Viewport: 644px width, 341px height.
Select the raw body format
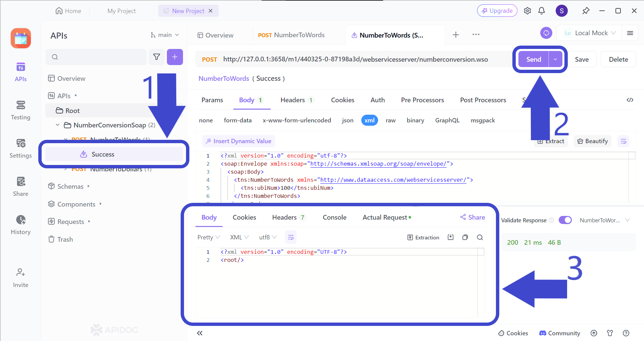point(390,120)
